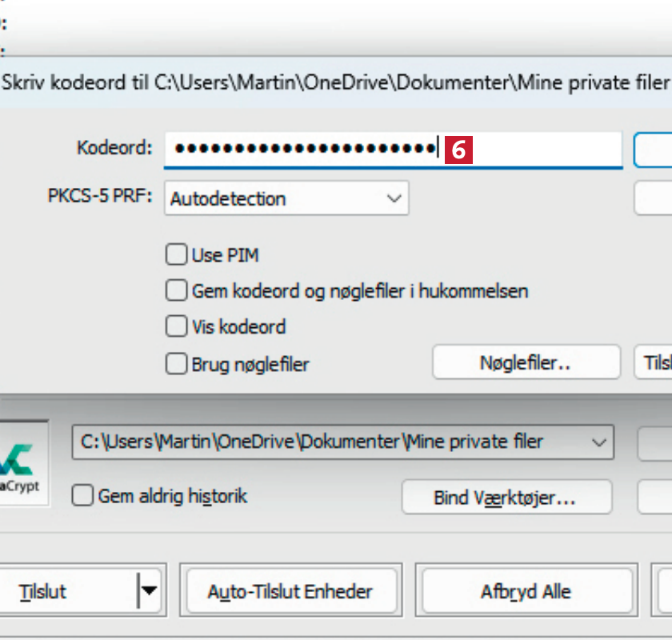Expand the volume path dropdown list
This screenshot has height=640, width=672.
tap(597, 442)
